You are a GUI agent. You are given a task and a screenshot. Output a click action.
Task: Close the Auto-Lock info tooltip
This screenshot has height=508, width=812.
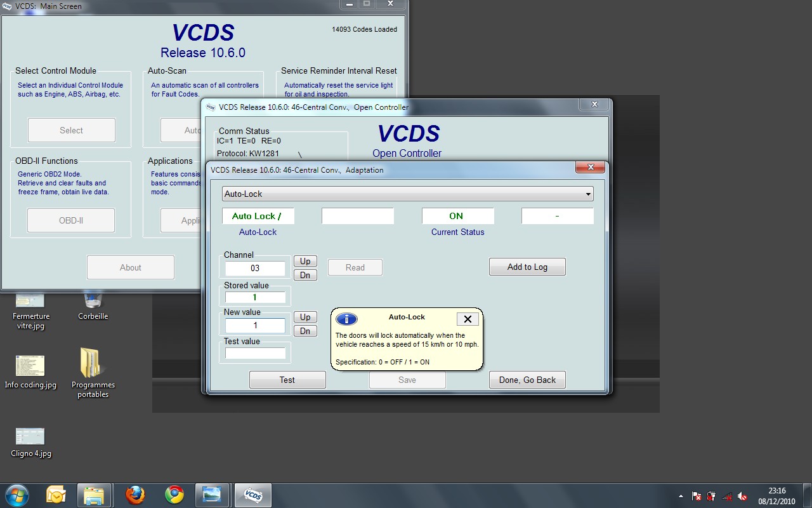468,319
